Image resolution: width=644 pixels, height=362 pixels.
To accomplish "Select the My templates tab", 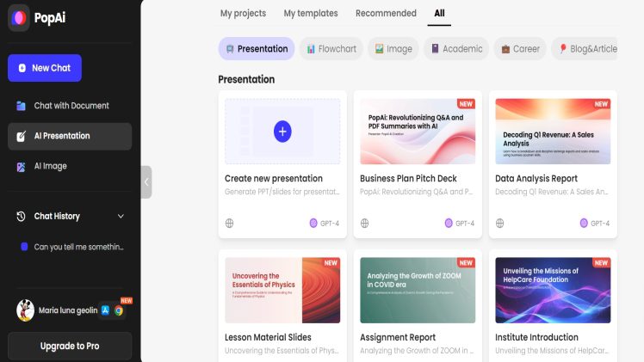I will click(311, 14).
